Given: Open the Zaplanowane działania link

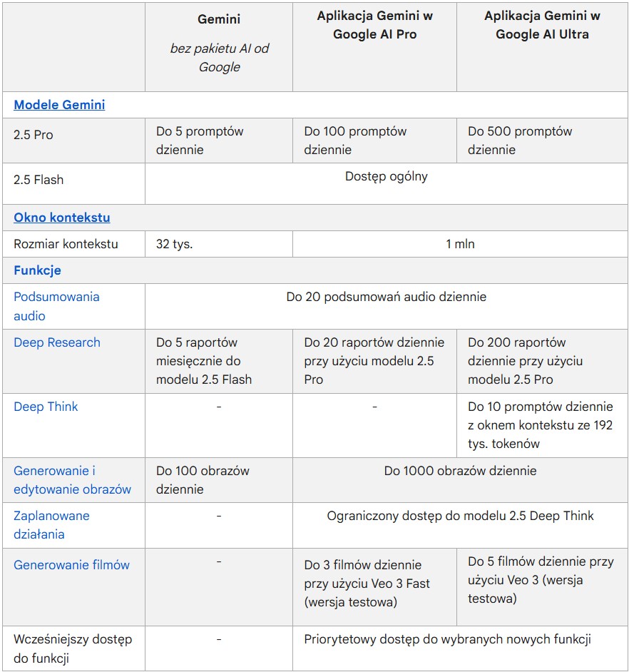Looking at the screenshot, I should [x=51, y=524].
